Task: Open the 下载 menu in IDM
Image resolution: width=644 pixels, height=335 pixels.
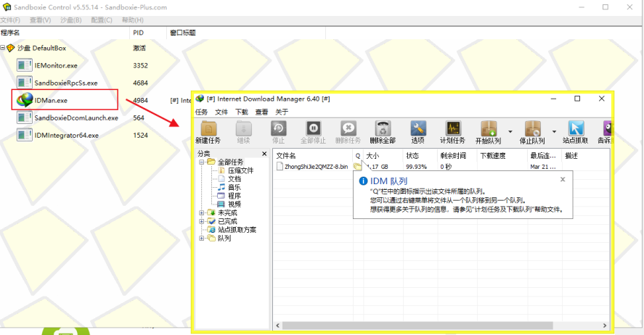Action: tap(241, 112)
